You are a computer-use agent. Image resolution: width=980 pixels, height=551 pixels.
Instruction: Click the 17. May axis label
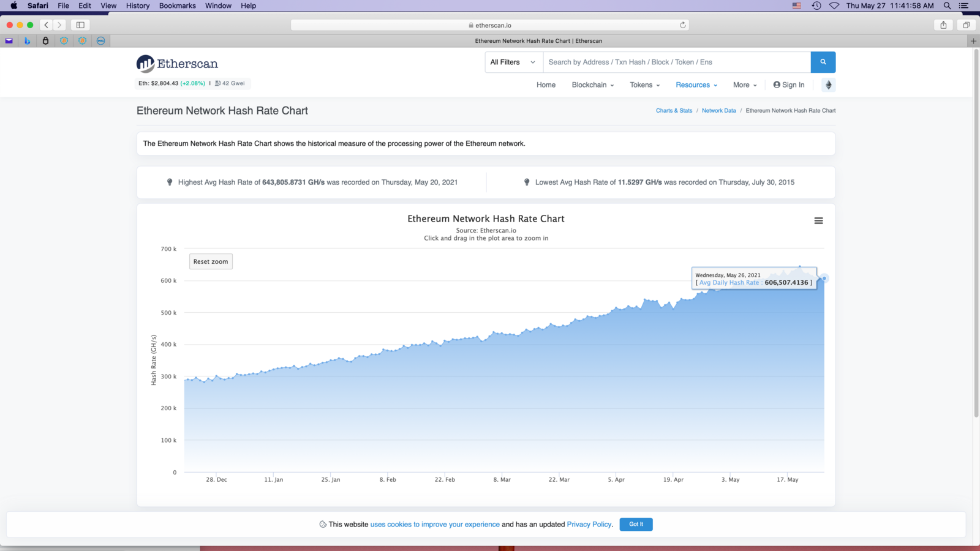tap(788, 479)
